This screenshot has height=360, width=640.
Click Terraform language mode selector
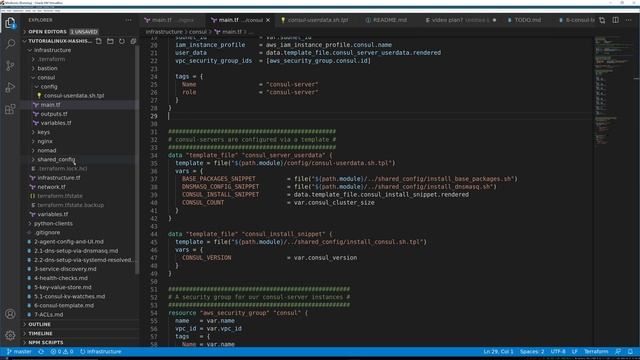click(596, 351)
